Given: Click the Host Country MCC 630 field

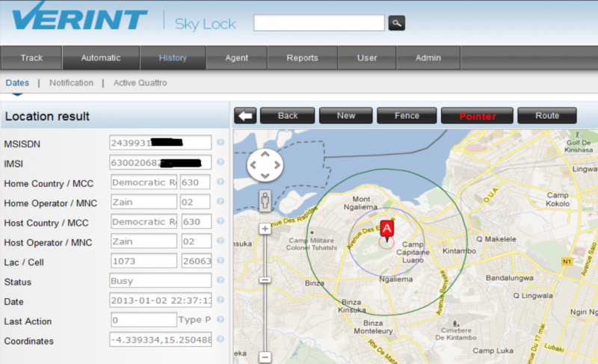Looking at the screenshot, I should tap(197, 221).
